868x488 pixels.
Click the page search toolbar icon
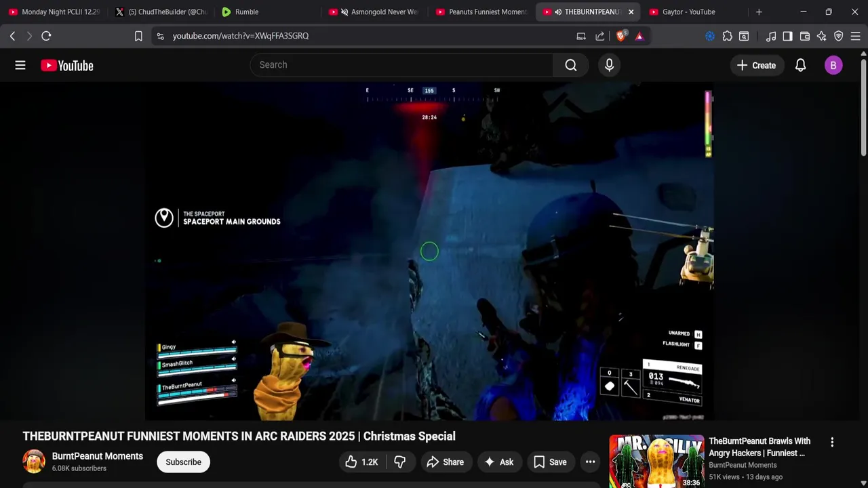click(744, 36)
